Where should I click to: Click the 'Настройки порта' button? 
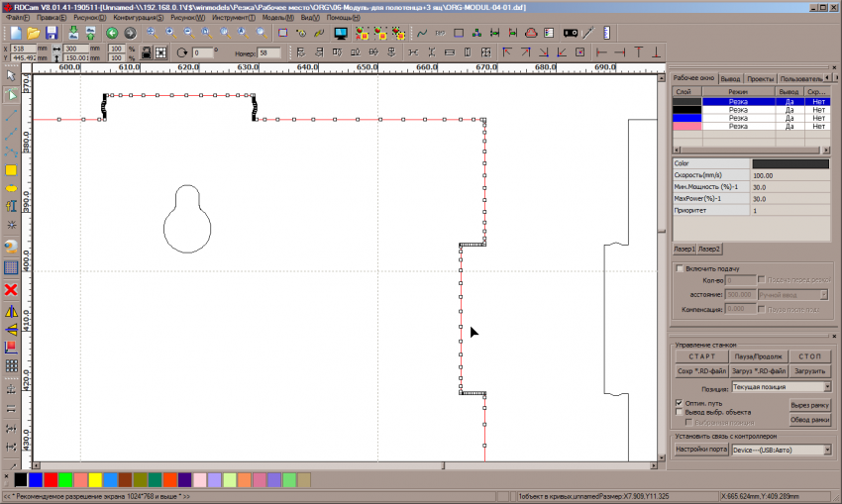click(x=700, y=450)
